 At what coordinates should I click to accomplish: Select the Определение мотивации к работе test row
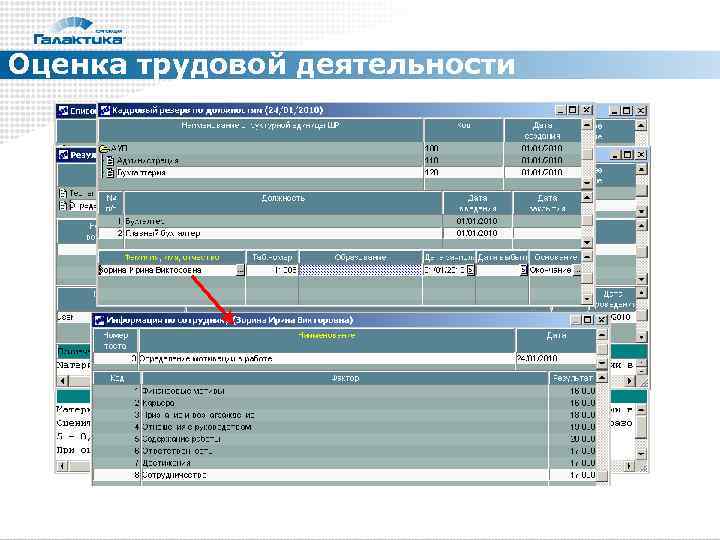coord(344,359)
